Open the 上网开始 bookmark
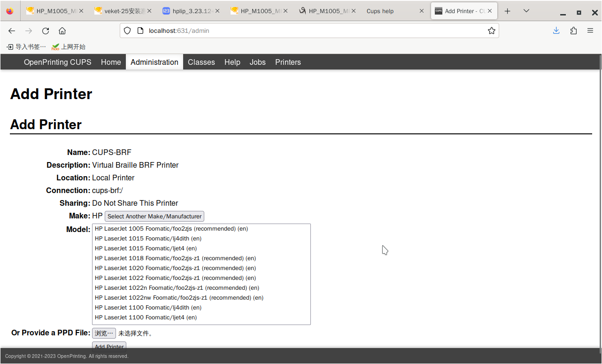 coord(69,47)
